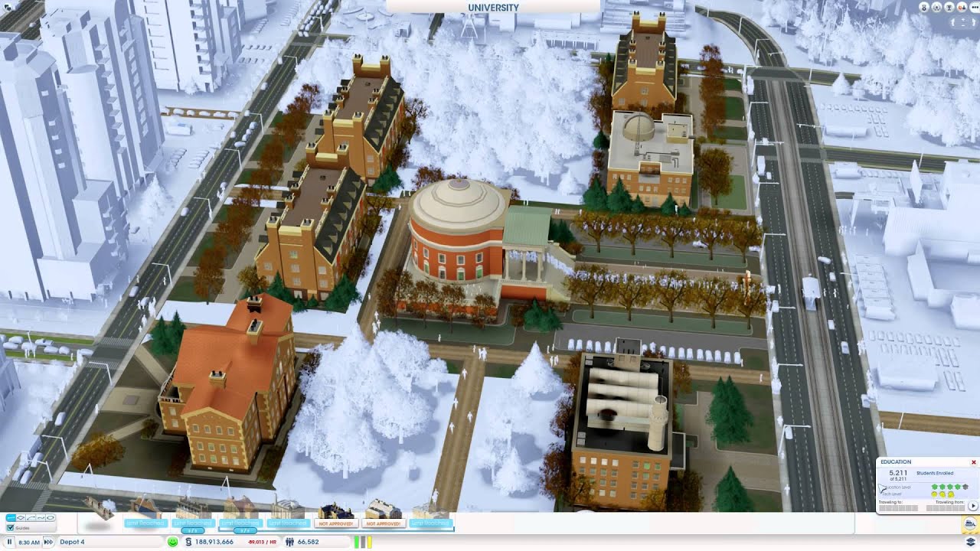Screen dimensions: 980x551
Task: Click the Students Enrolled label
Action: (x=935, y=473)
